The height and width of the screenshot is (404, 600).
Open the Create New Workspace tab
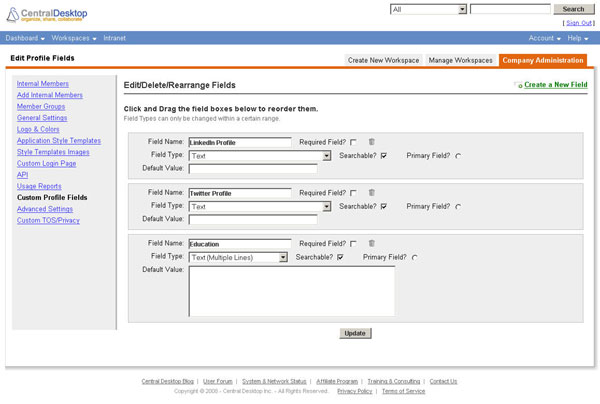(384, 60)
